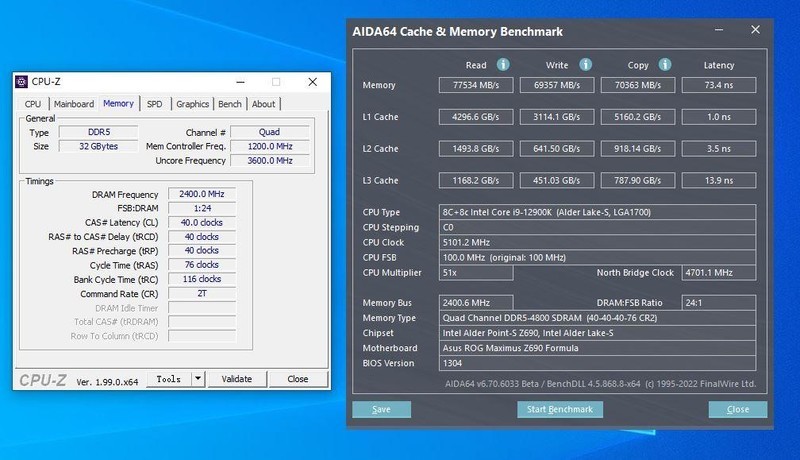Image resolution: width=800 pixels, height=460 pixels.
Task: Click the Memory Write value 69357 MB/s
Action: tap(557, 85)
